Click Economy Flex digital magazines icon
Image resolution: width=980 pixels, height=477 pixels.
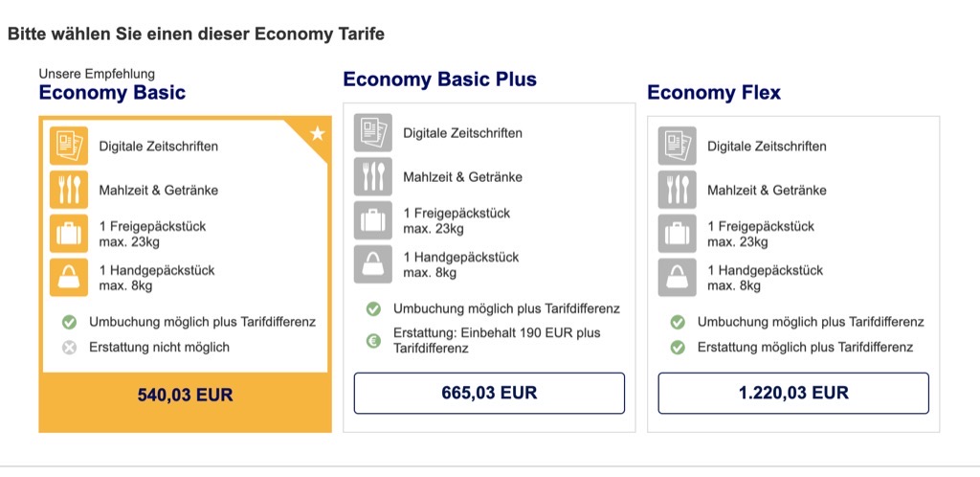click(677, 146)
